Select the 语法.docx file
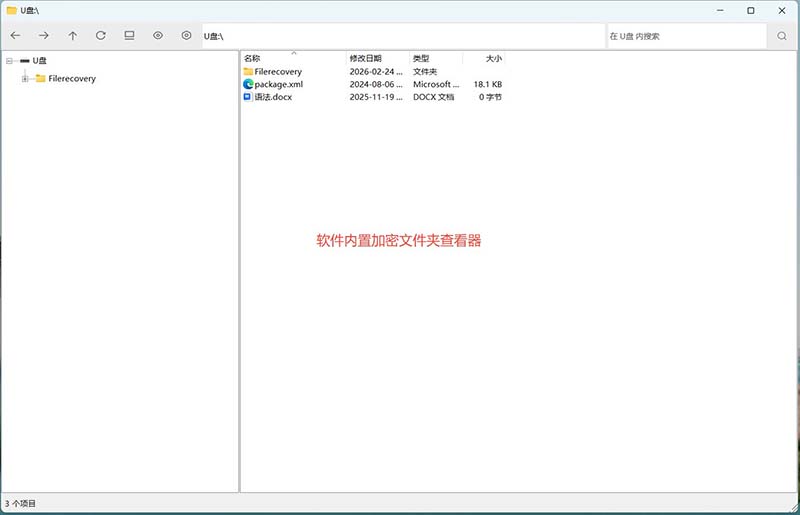The image size is (800, 515). tap(273, 97)
